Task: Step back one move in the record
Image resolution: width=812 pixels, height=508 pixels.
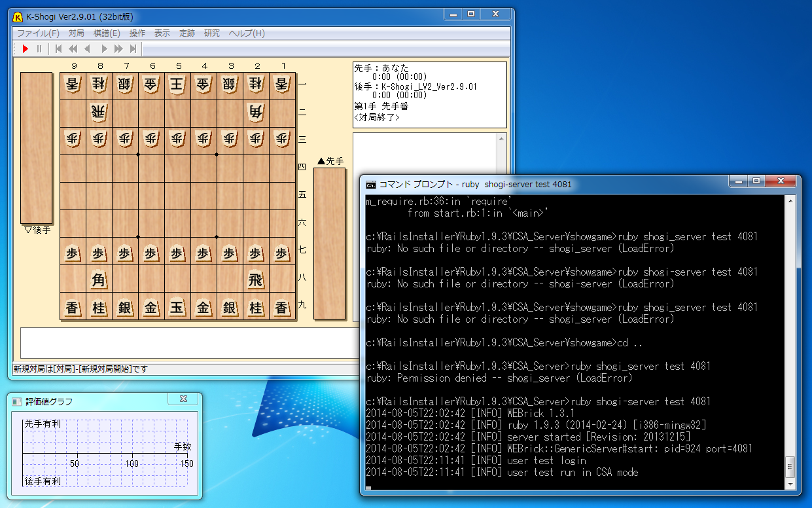Action: pyautogui.click(x=87, y=48)
